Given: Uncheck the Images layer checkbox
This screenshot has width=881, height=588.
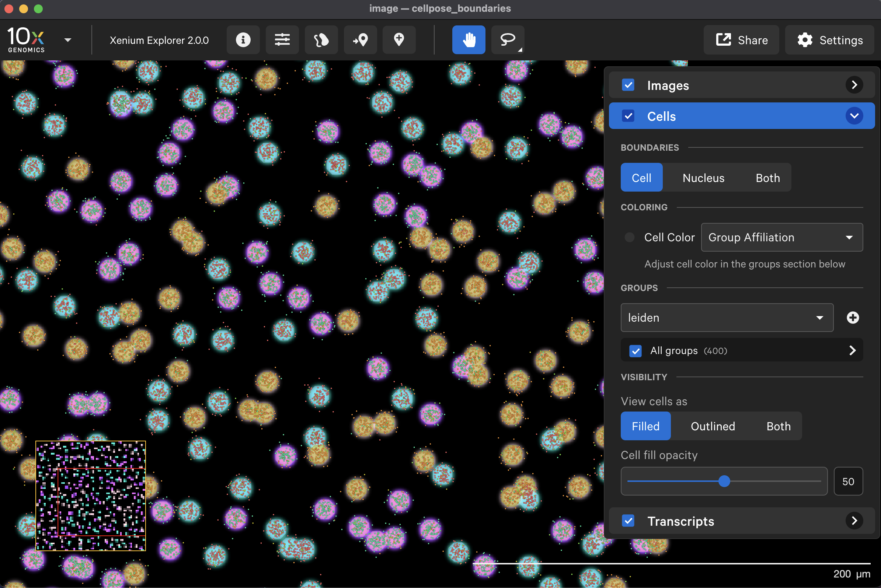Looking at the screenshot, I should 628,85.
